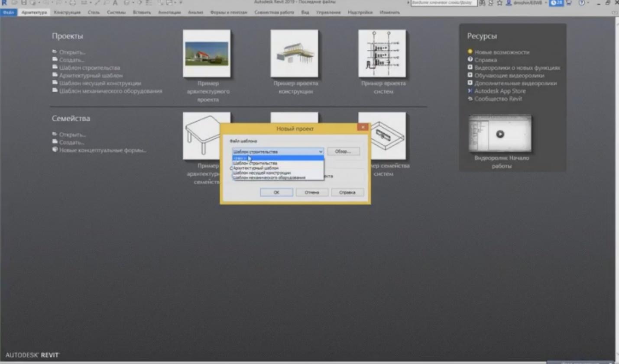Viewport: 619px width, 364px height.
Task: Switch to the Совместная работа tab
Action: coord(274,12)
